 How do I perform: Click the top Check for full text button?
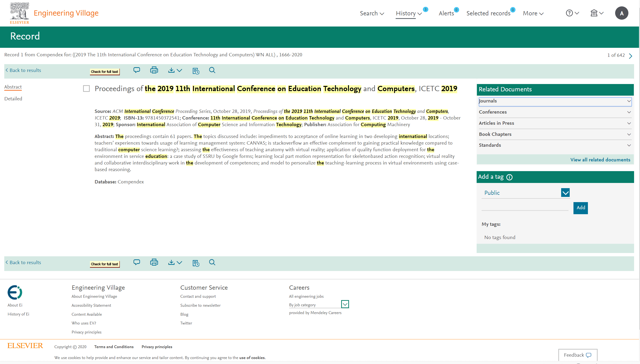click(x=105, y=72)
